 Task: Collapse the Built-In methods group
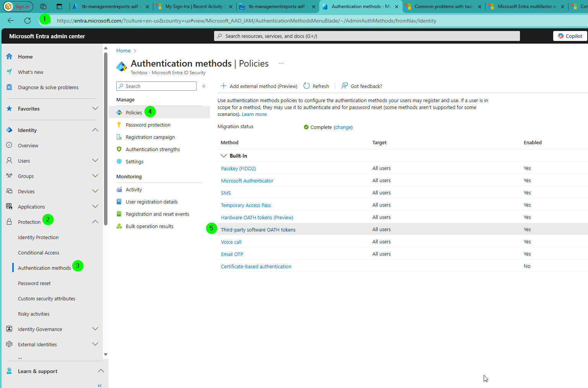coord(224,156)
